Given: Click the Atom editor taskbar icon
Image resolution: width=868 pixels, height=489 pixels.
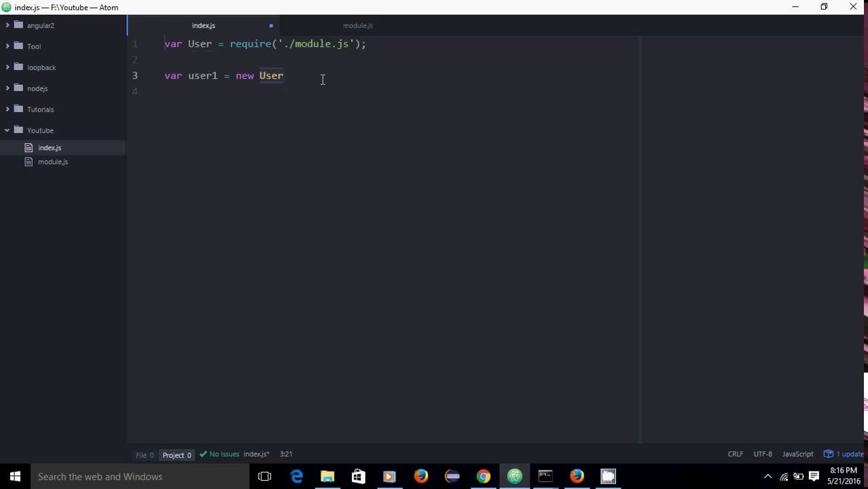Looking at the screenshot, I should [x=514, y=477].
